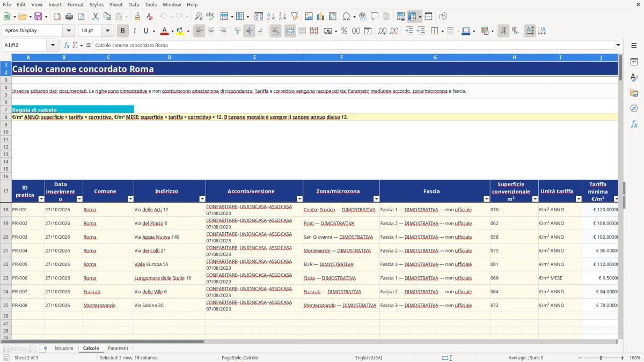The height and width of the screenshot is (362, 644).
Task: Format as percent
Action: (344, 31)
